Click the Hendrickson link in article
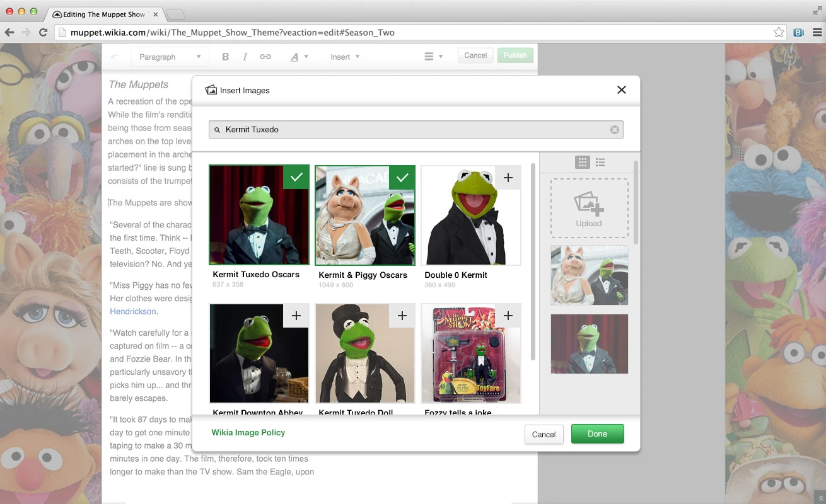The image size is (826, 504). (134, 311)
